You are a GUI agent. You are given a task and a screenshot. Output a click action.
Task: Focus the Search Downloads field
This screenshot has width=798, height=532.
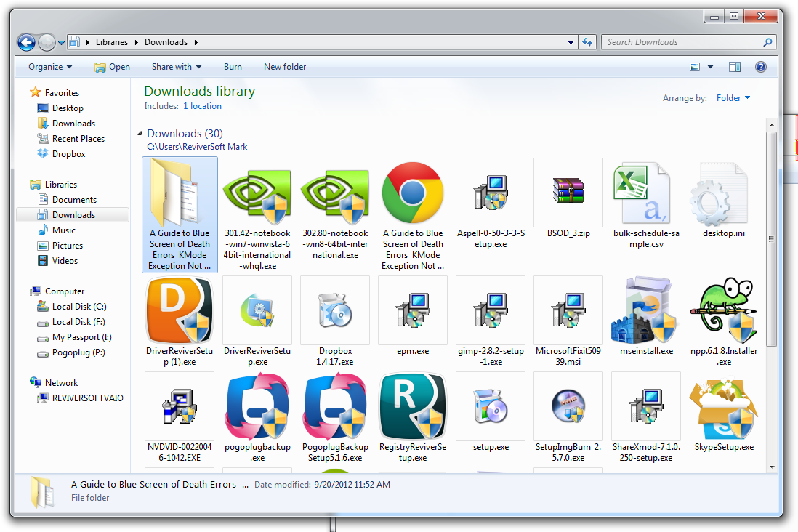click(x=689, y=42)
